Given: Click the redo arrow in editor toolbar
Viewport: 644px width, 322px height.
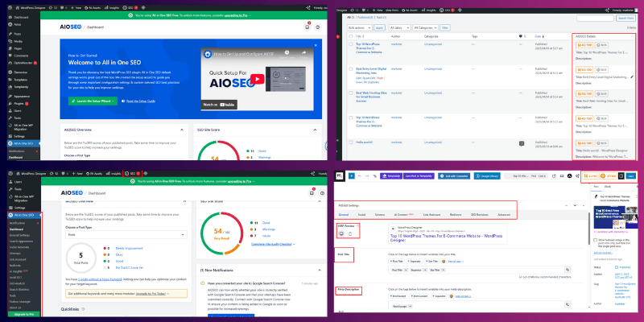Looking at the screenshot, I should (367, 175).
